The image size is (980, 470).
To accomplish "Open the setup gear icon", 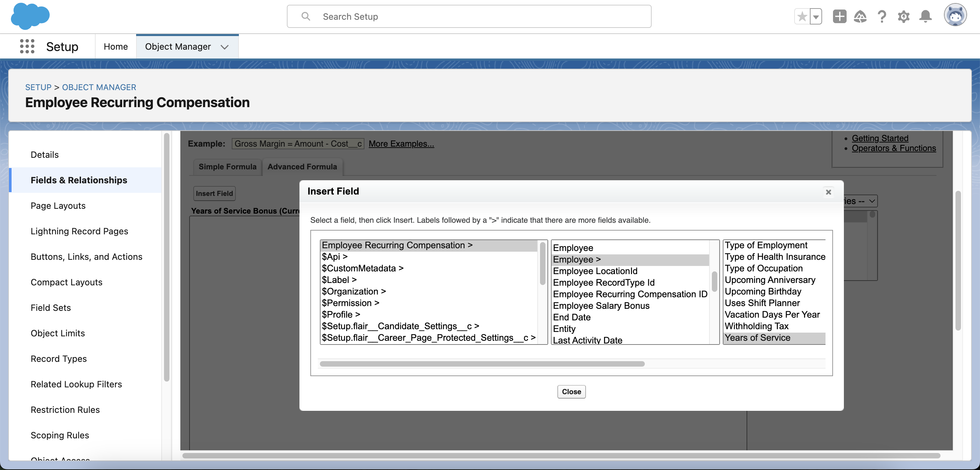I will point(903,16).
